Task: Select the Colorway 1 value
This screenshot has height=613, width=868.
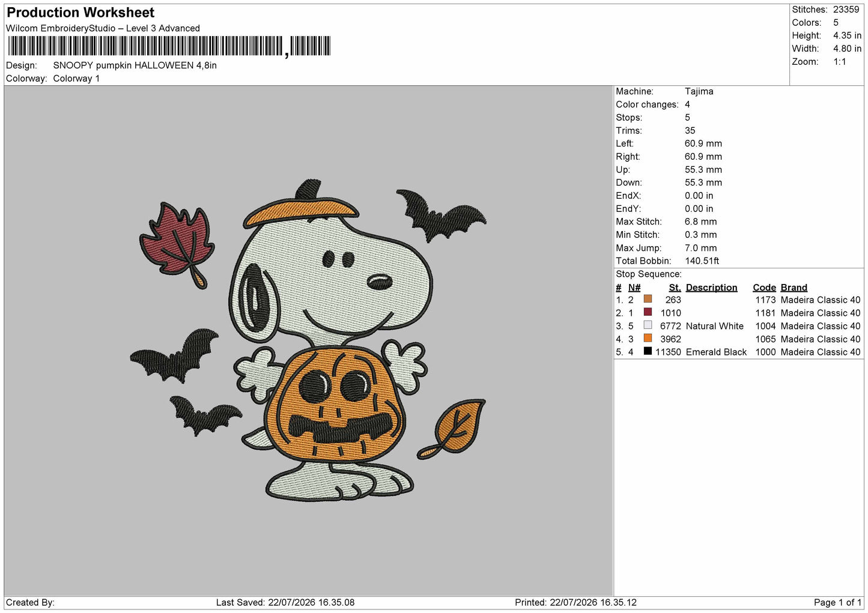Action: pyautogui.click(x=76, y=79)
